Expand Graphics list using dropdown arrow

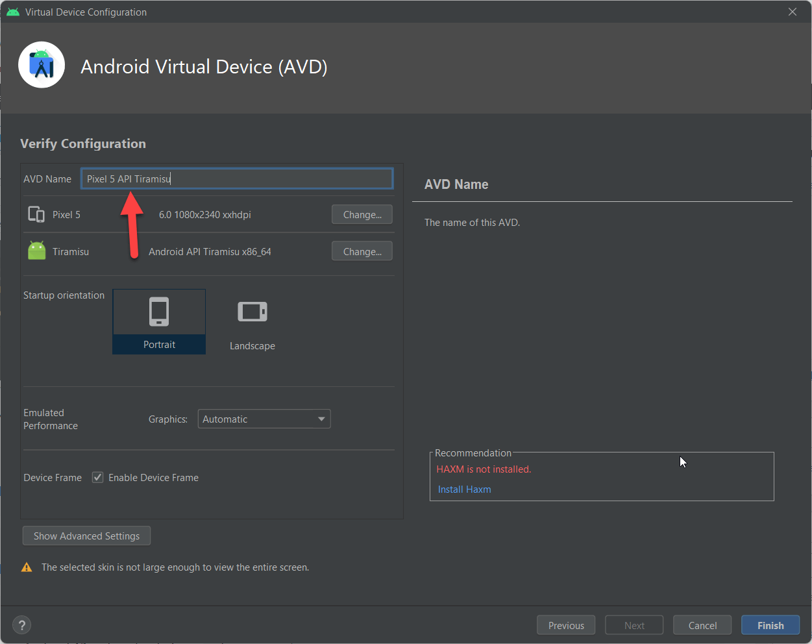321,419
